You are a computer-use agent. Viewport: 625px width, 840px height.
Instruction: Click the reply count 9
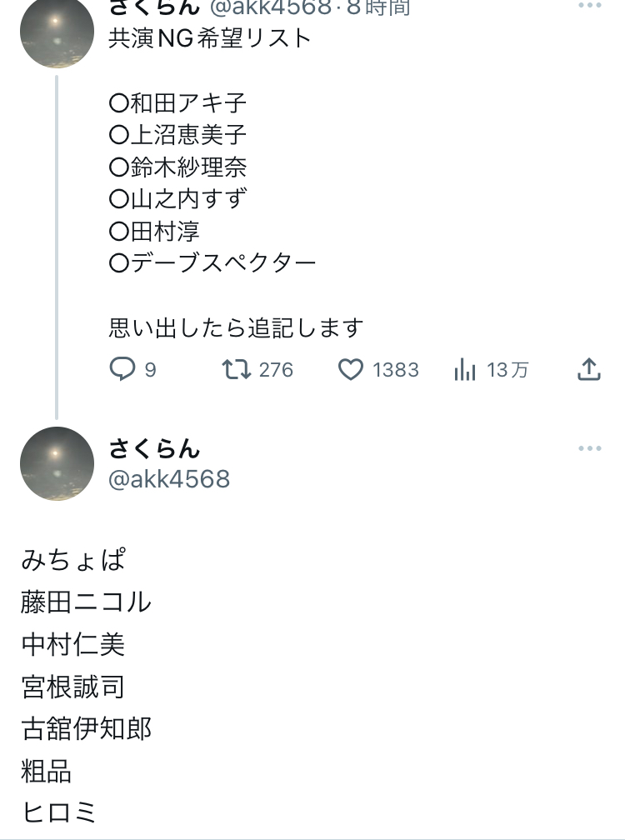(151, 370)
